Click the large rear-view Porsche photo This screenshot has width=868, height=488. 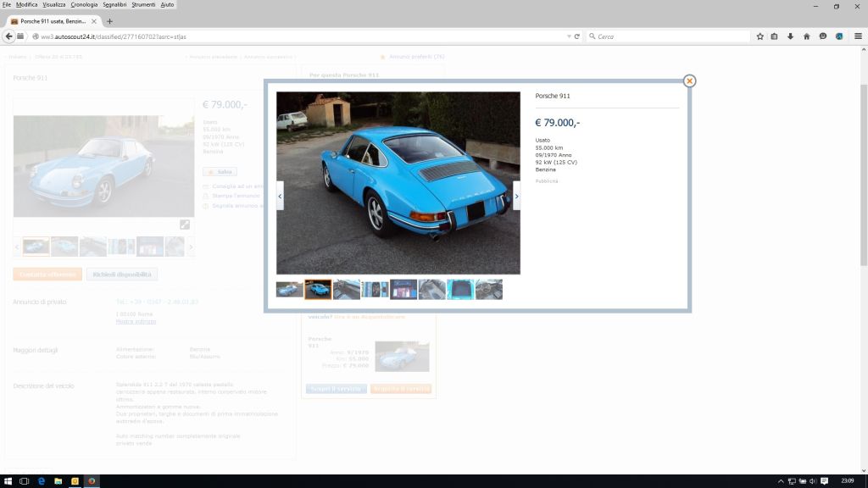[x=398, y=183]
